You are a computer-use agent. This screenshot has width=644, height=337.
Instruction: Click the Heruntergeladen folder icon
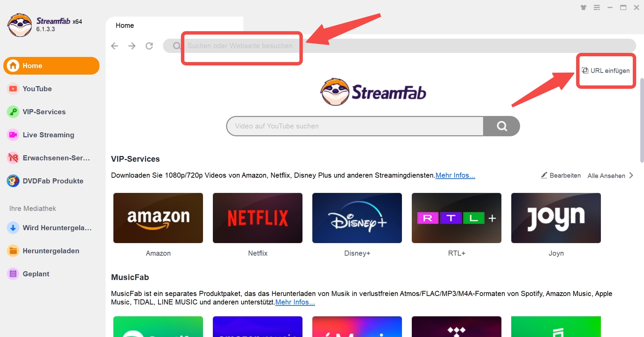point(13,251)
